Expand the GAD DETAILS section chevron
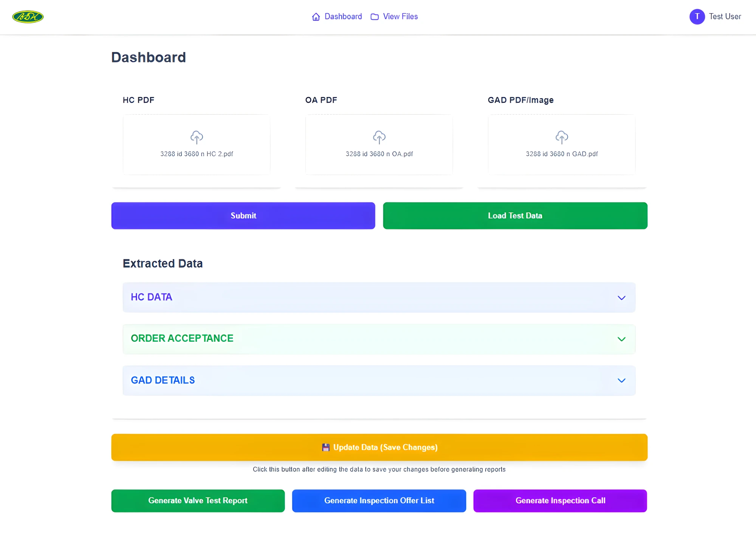Screen dimensions: 756x544 [x=621, y=380]
